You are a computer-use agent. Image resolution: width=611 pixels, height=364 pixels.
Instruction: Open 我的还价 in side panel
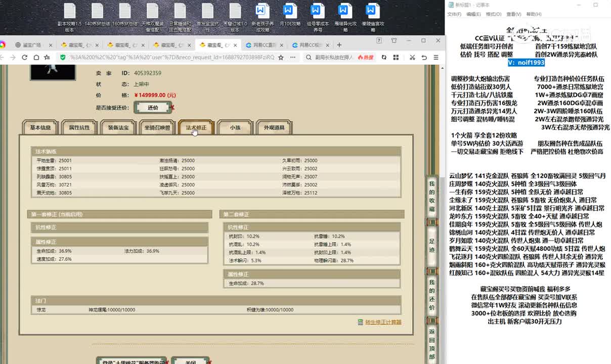[431, 295]
